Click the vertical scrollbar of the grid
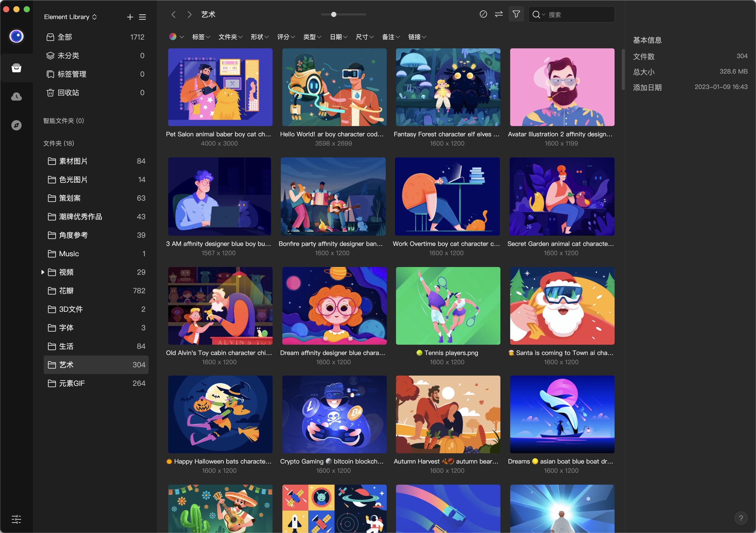The width and height of the screenshot is (756, 533). pyautogui.click(x=623, y=69)
